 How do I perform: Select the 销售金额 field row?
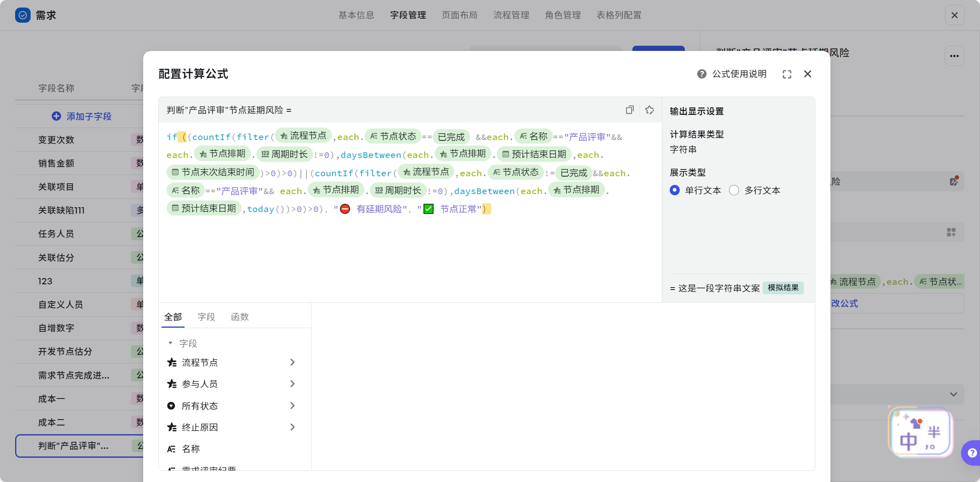tap(79, 163)
